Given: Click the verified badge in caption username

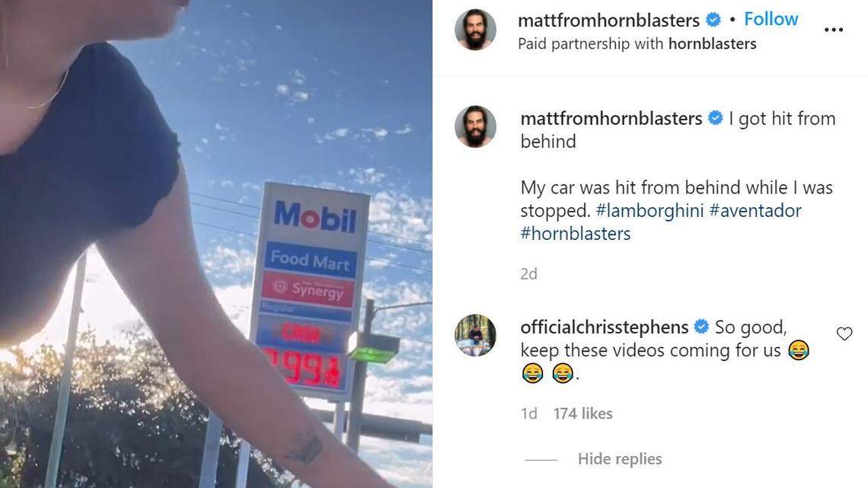Looking at the screenshot, I should pos(715,119).
